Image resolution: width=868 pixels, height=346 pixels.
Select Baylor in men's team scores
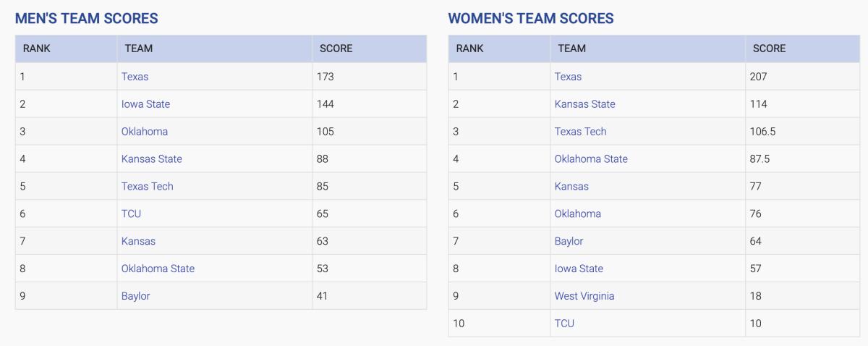coord(136,297)
